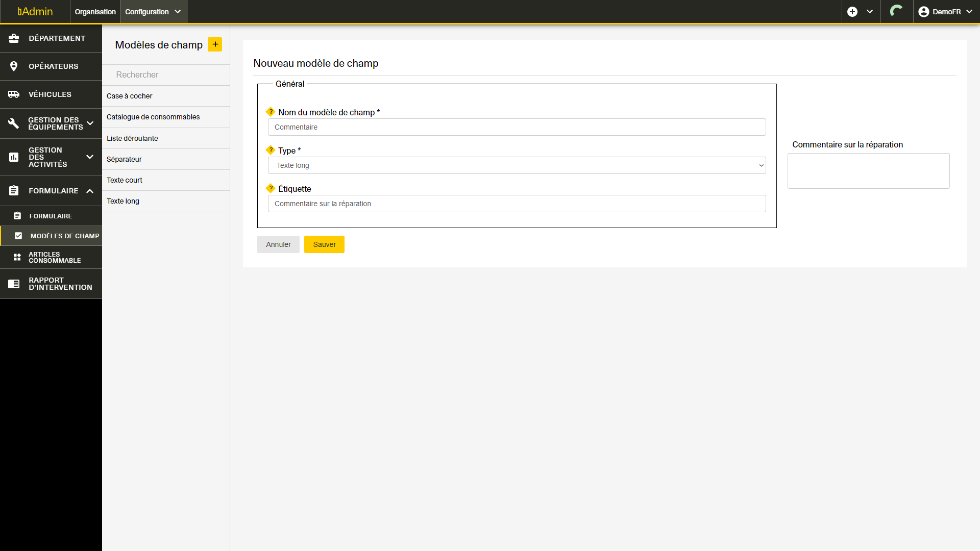Click the help icon next to Étiquette

(x=271, y=188)
